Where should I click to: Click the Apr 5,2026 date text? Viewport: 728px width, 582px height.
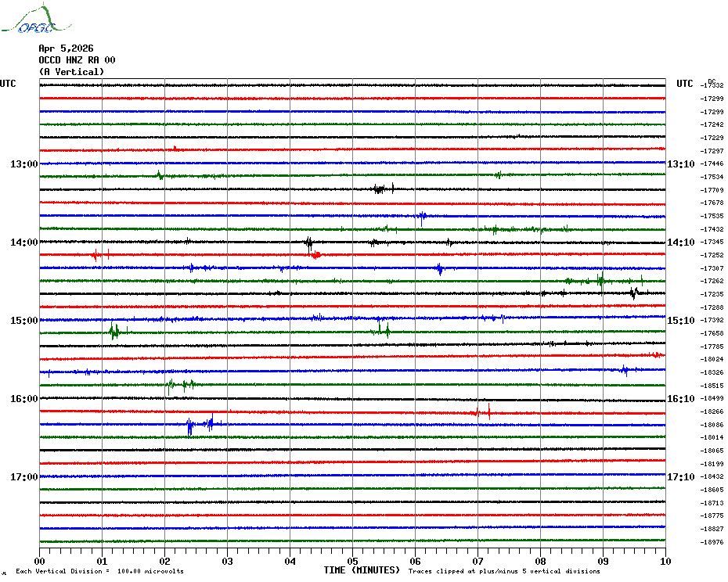tap(66, 48)
